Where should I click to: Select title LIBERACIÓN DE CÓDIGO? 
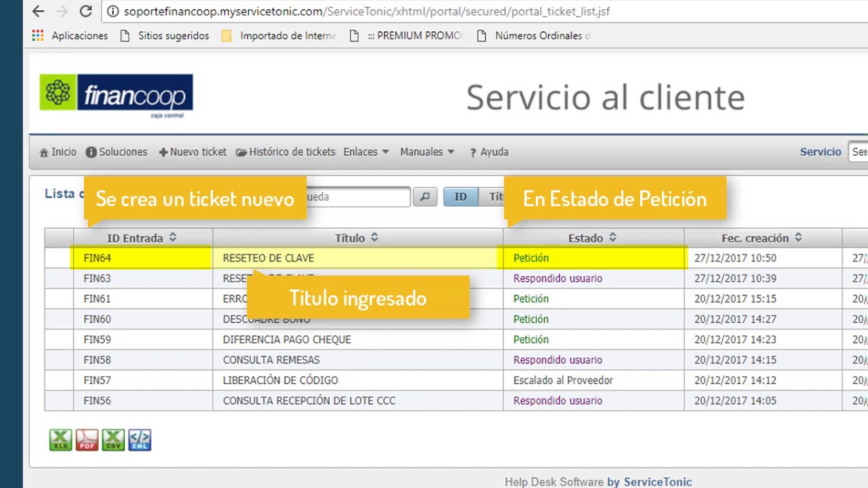pyautogui.click(x=280, y=380)
